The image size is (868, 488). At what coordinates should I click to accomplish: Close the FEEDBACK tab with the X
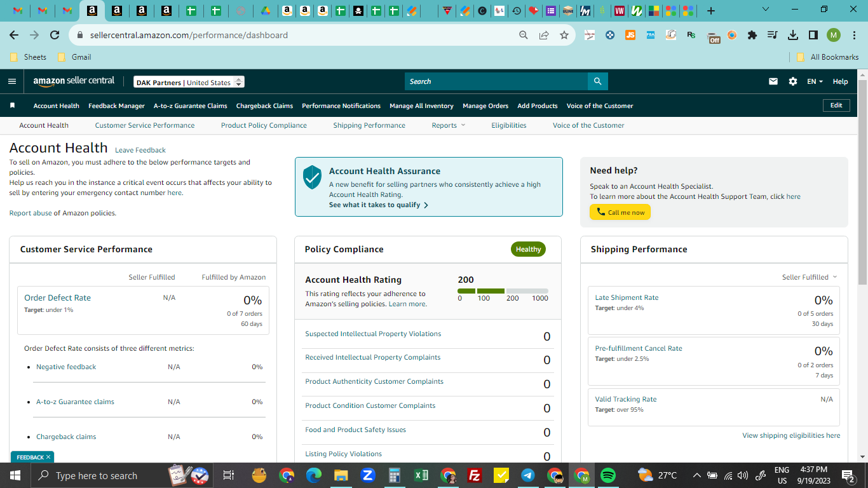[x=48, y=457]
